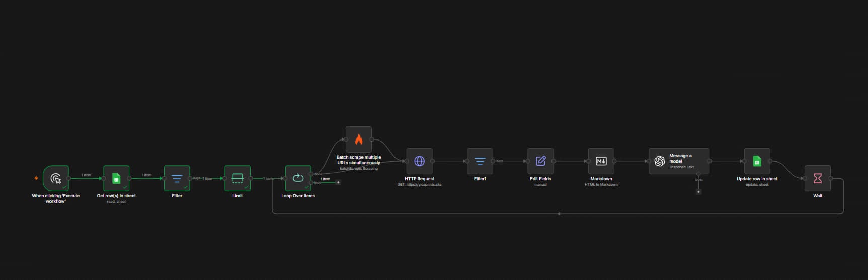Image resolution: width=868 pixels, height=280 pixels.
Task: Click the 'When clicking Execute workflow' label
Action: 56,198
